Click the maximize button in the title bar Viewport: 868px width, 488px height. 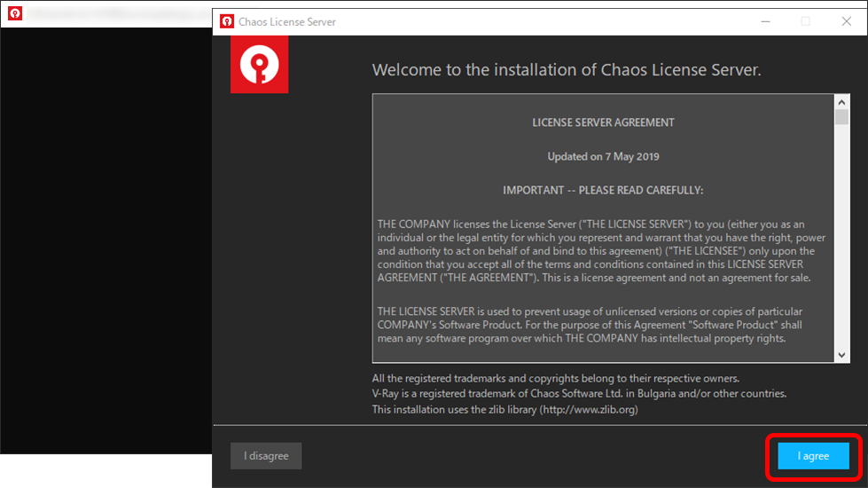806,21
